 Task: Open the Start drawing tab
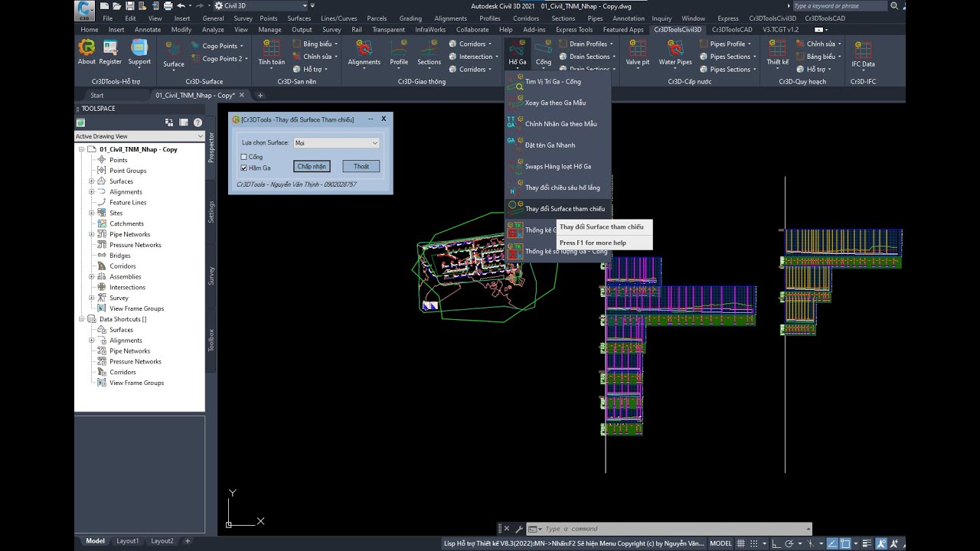click(x=97, y=96)
